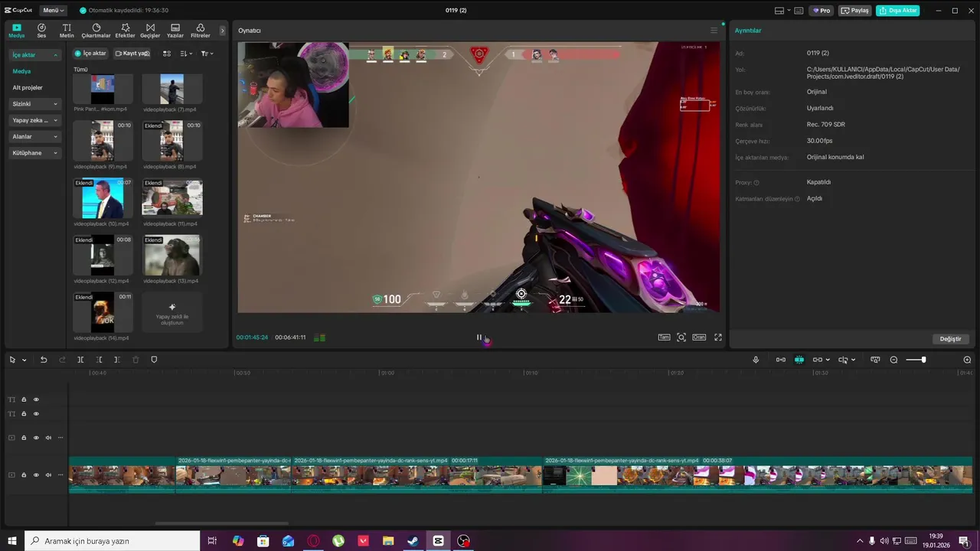The width and height of the screenshot is (980, 551).
Task: Hide the first text track
Action: click(x=36, y=399)
